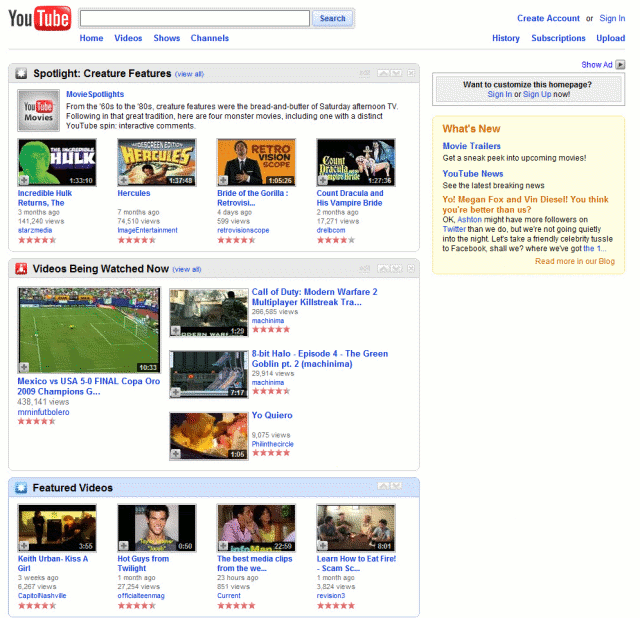This screenshot has width=640, height=618.
Task: Open revision3 channel link
Action: [x=331, y=596]
